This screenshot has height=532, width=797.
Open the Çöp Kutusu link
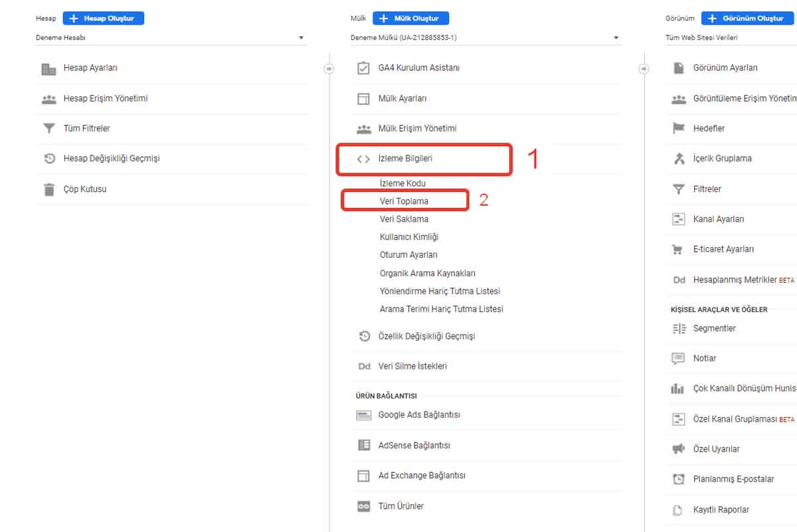(85, 189)
